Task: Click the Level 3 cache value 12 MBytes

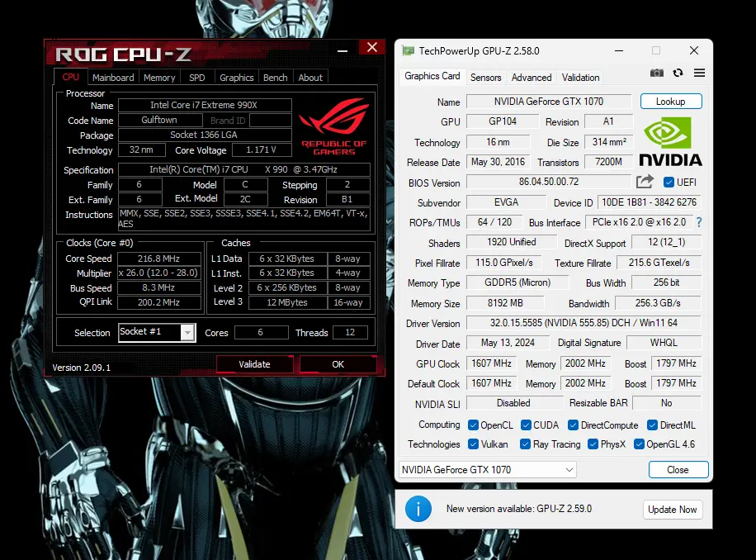Action: [x=287, y=302]
